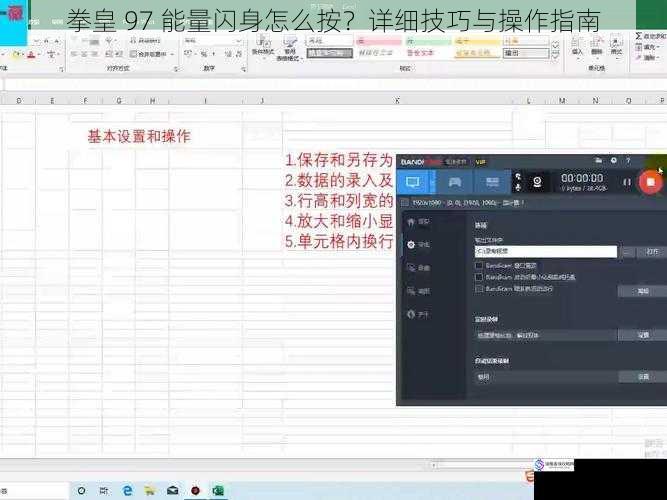The image size is (667, 500).
Task: Click Bandicam pause button
Action: 627,182
